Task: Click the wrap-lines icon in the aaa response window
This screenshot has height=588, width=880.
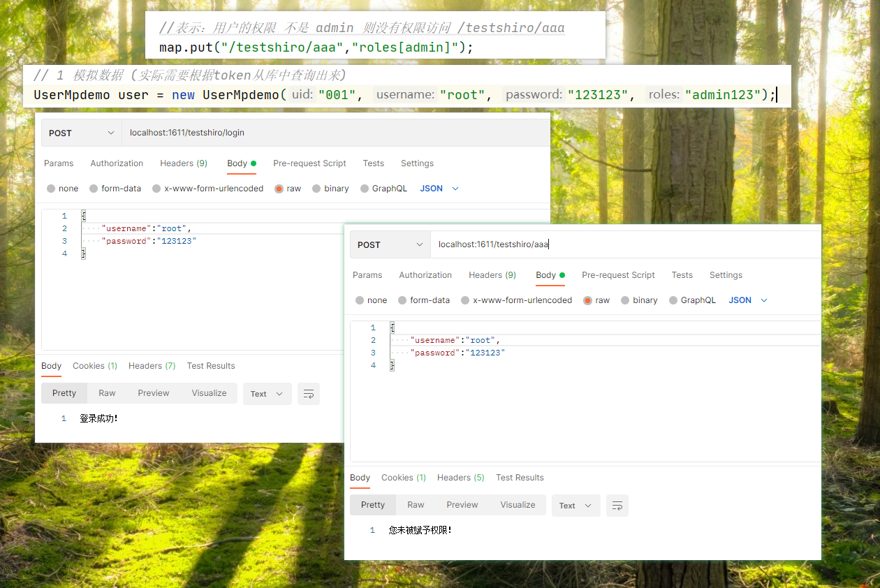Action: pyautogui.click(x=617, y=506)
